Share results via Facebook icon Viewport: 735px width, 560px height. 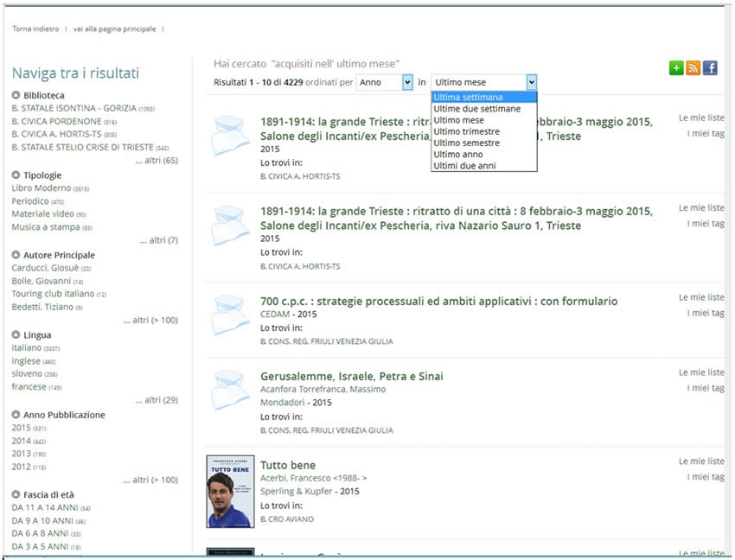(709, 68)
